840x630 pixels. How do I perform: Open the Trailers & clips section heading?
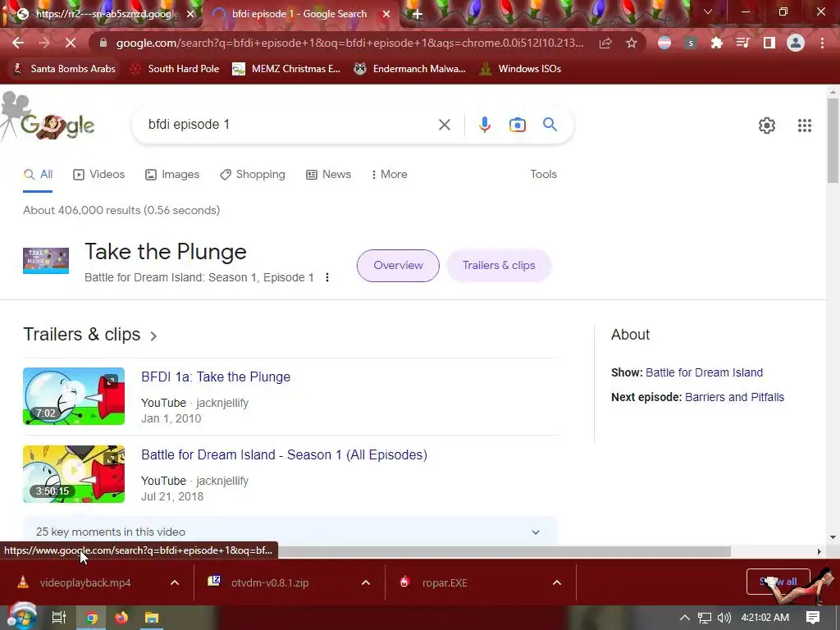coord(90,335)
